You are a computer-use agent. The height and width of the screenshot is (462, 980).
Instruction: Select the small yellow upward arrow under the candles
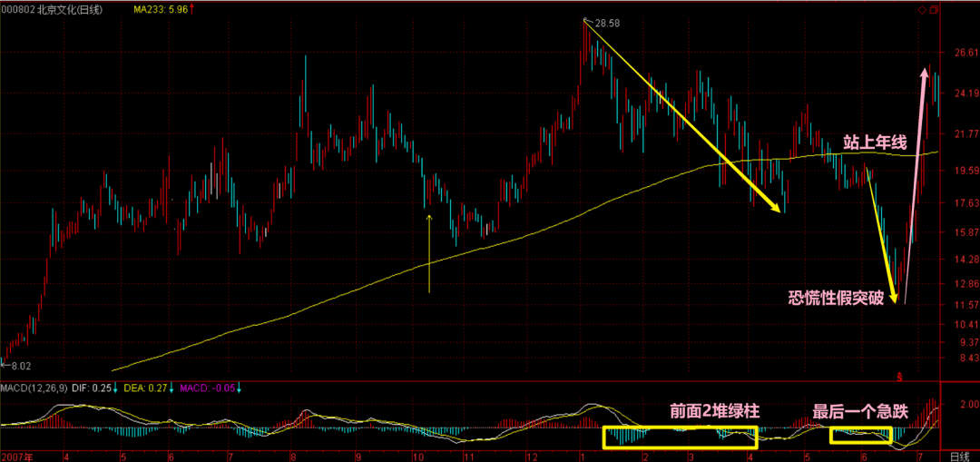(429, 254)
